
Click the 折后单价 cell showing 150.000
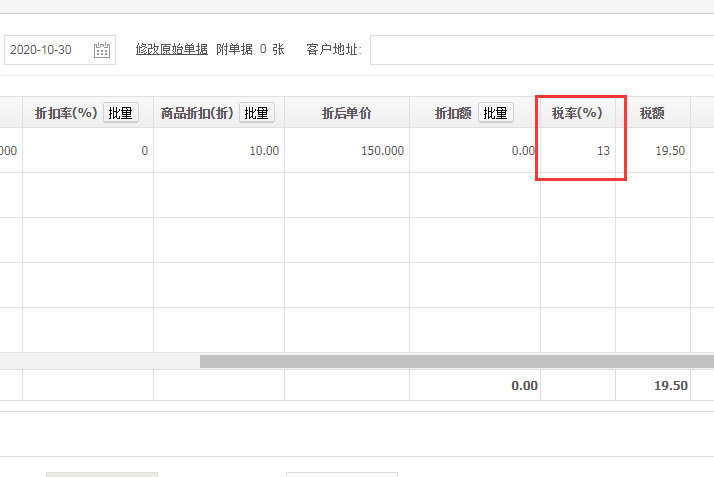[x=346, y=151]
